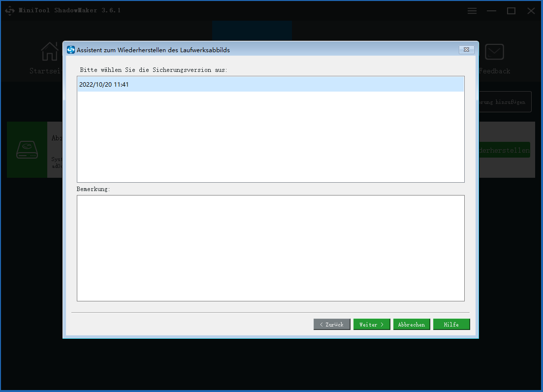Minimize the ShadowMaker window

point(492,11)
